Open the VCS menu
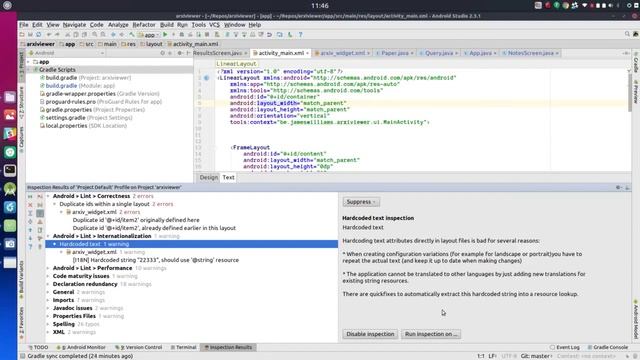This screenshot has width=640, height=360. pyautogui.click(x=214, y=25)
